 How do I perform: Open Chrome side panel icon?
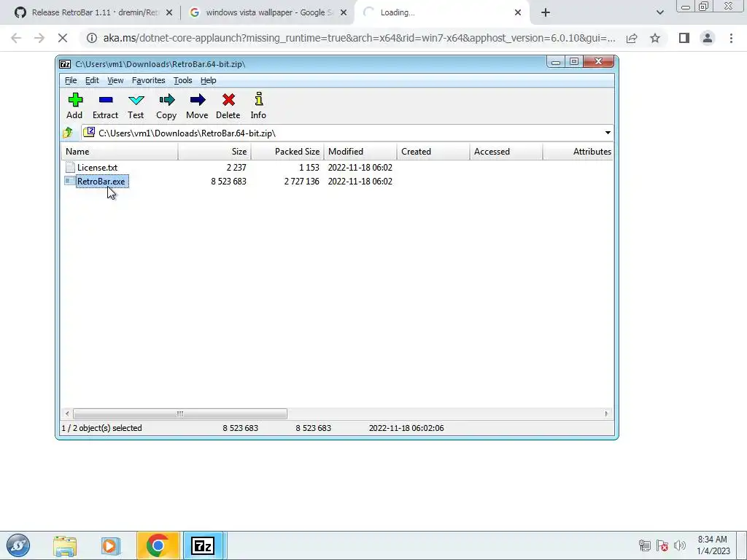684,38
